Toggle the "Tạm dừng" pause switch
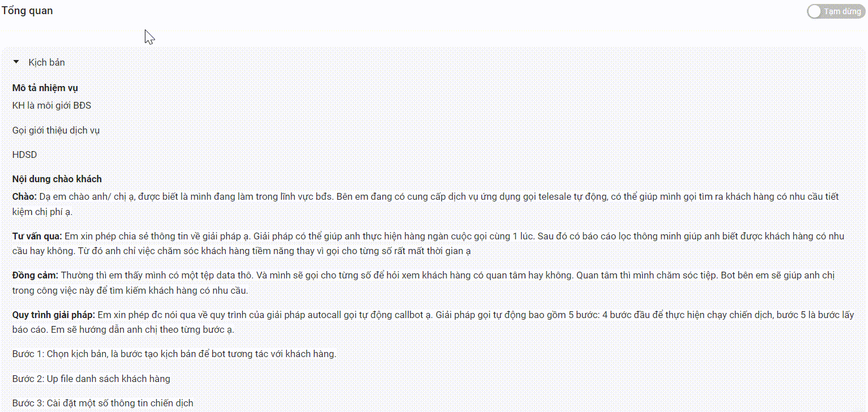 click(835, 11)
